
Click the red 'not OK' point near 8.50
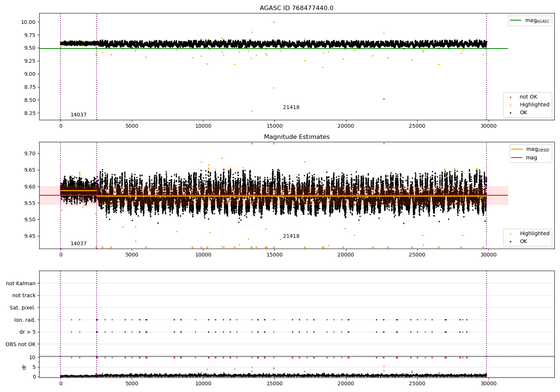tap(384, 99)
